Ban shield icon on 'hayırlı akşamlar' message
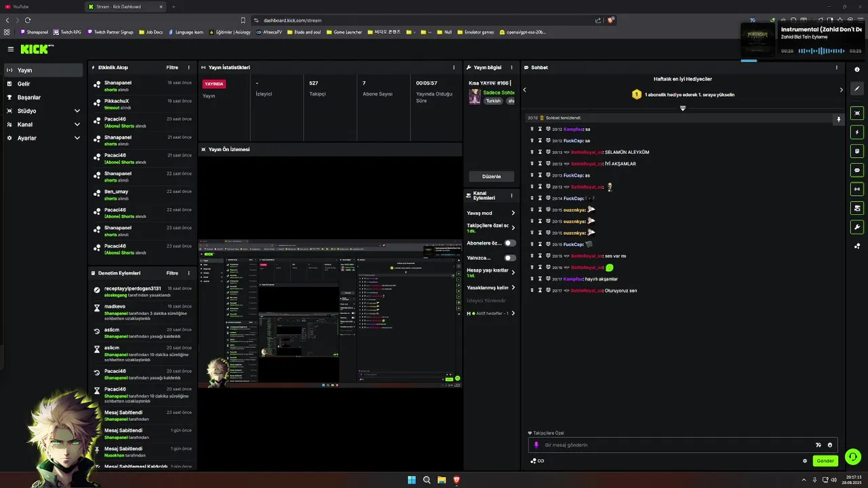Image resolution: width=868 pixels, height=488 pixels. pos(548,279)
